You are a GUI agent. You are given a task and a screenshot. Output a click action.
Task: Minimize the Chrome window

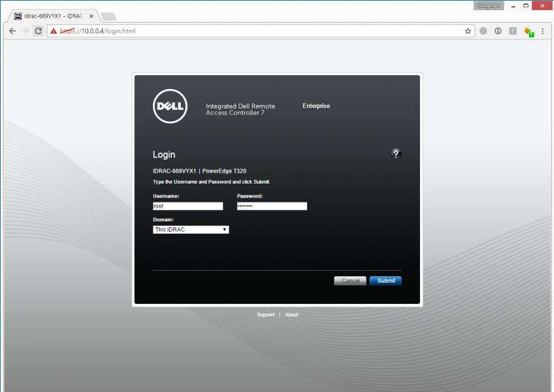[513, 6]
